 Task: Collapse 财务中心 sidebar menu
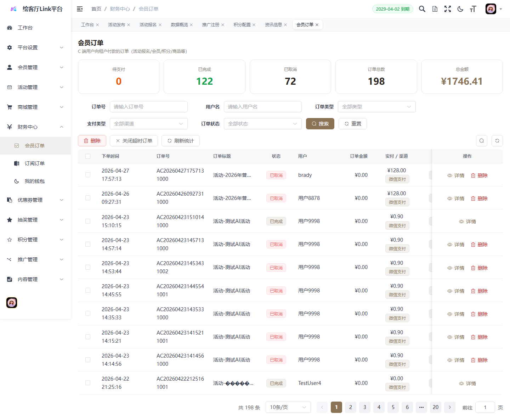coord(35,127)
